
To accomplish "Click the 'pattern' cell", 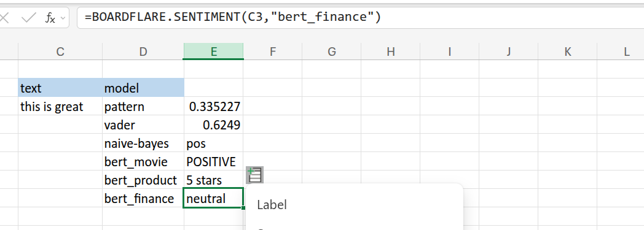I will point(143,107).
